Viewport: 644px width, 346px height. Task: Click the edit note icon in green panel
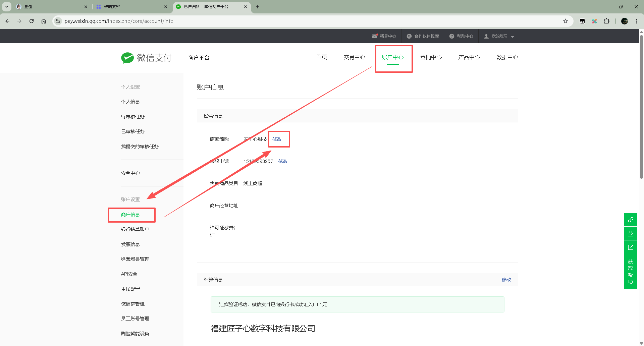tap(630, 247)
